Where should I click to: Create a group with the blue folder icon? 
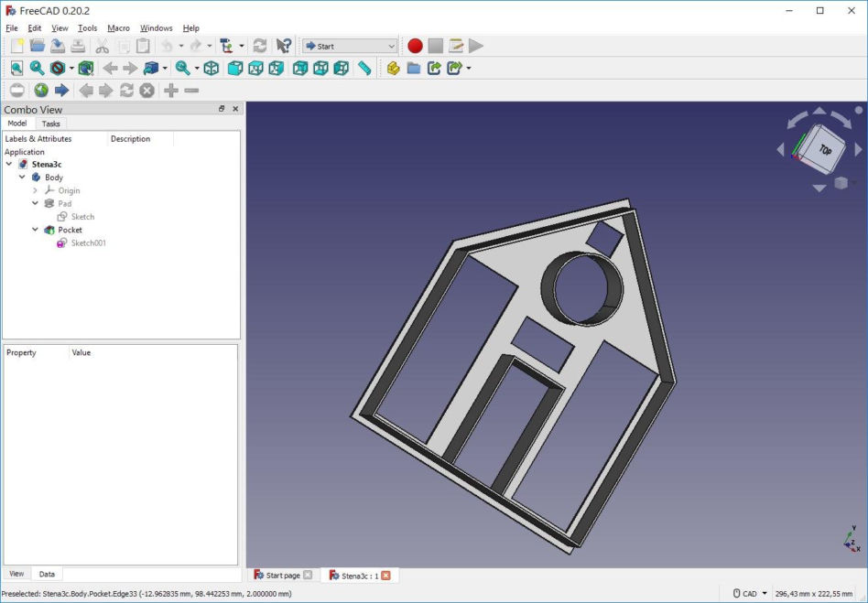tap(414, 68)
